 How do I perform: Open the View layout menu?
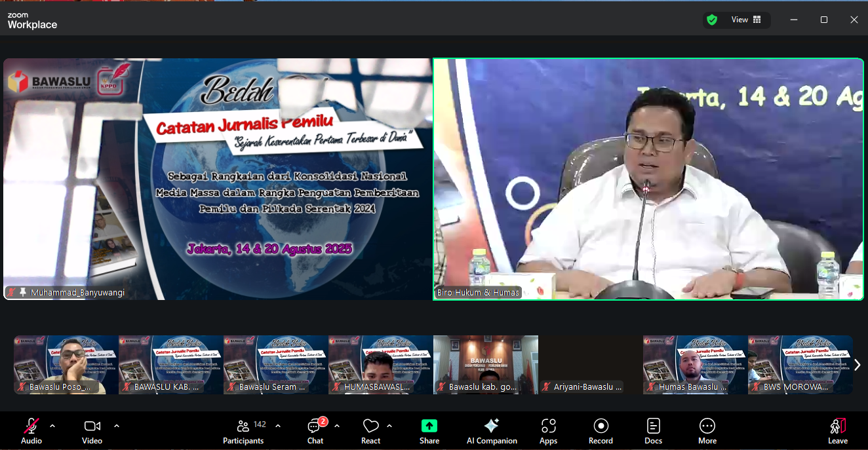coord(746,20)
